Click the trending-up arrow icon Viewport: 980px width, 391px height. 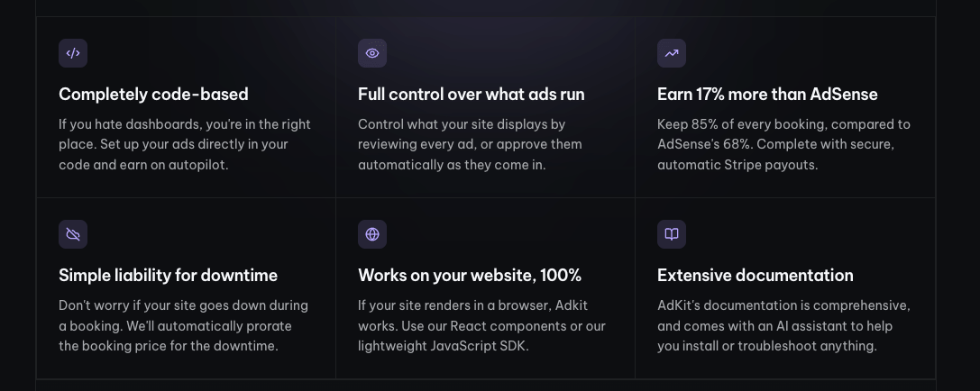tap(672, 53)
